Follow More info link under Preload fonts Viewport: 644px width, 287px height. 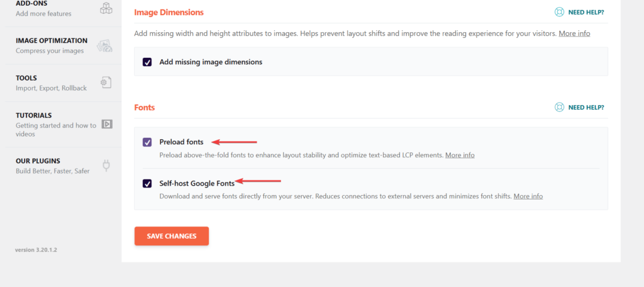coord(460,155)
